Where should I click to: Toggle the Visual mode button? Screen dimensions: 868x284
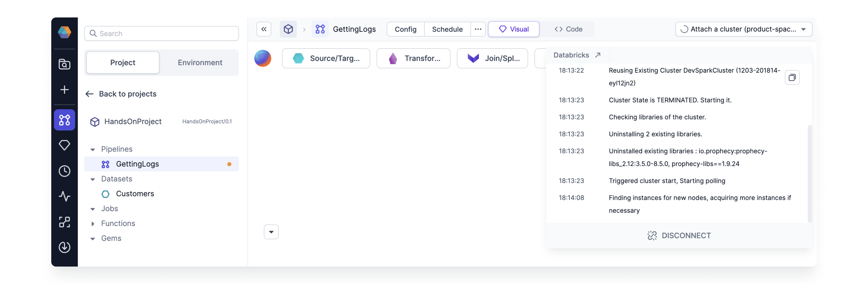point(514,29)
